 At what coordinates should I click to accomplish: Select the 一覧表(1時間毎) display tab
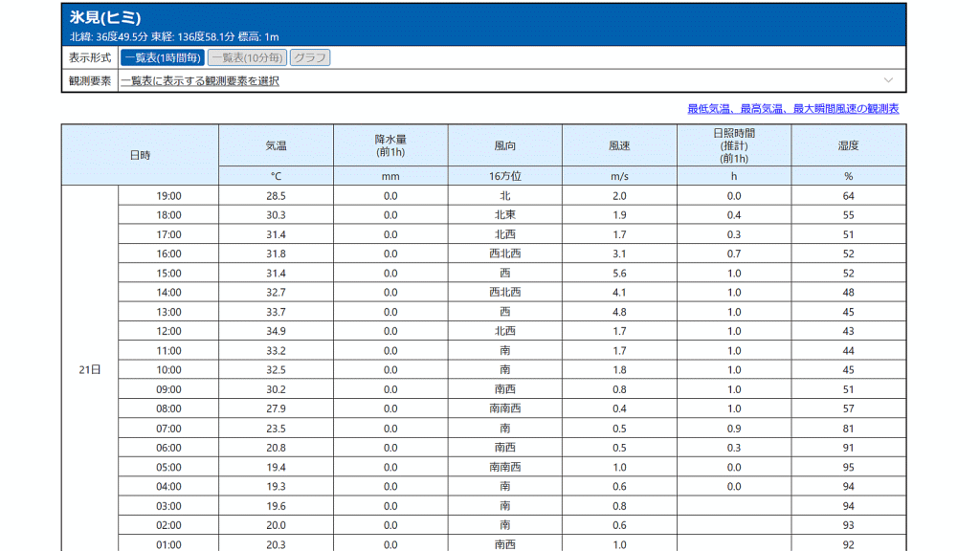[163, 57]
